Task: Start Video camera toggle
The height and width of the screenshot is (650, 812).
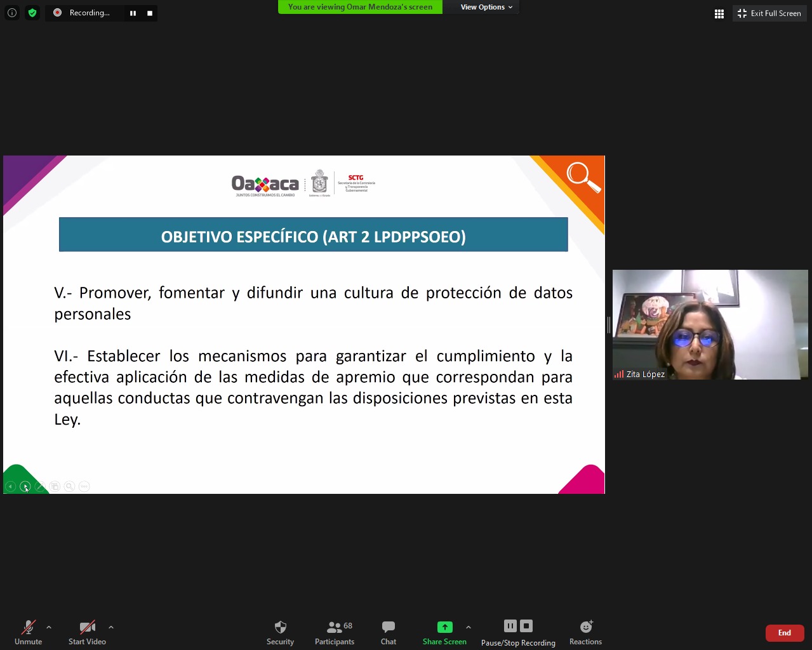Action: pyautogui.click(x=87, y=632)
